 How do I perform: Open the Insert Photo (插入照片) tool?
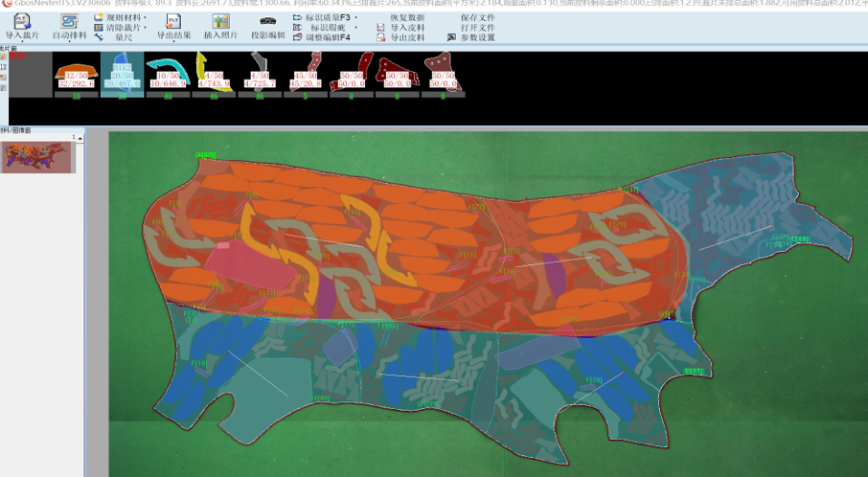coord(220,21)
